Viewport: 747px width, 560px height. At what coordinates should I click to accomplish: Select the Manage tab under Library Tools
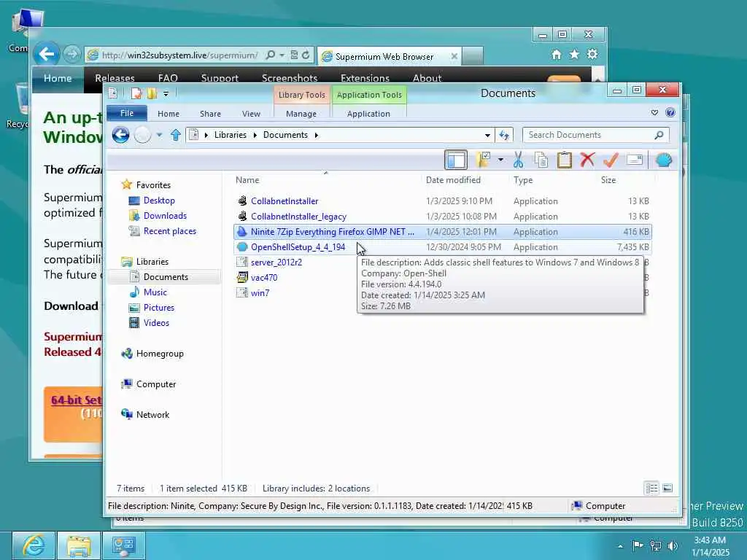301,114
